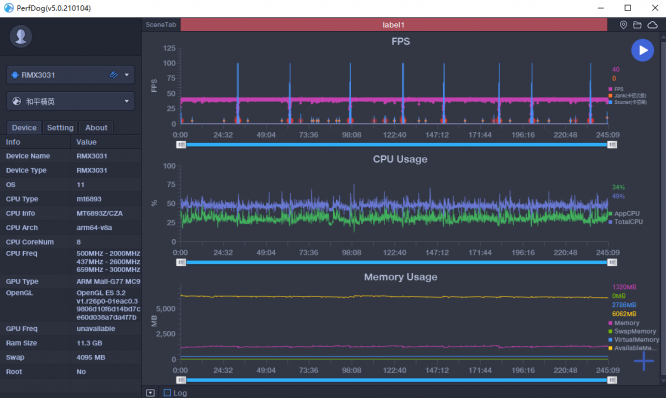The width and height of the screenshot is (666, 398).
Task: Toggle the AvailableMemory legend entry
Action: pos(632,348)
